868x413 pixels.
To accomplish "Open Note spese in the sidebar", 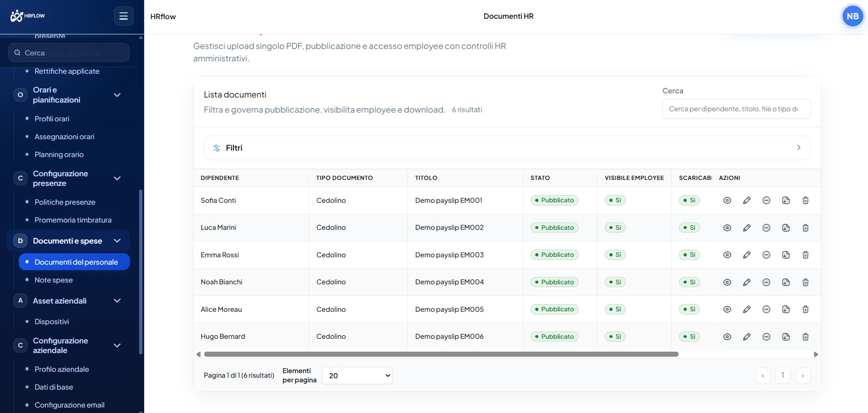I will click(54, 280).
